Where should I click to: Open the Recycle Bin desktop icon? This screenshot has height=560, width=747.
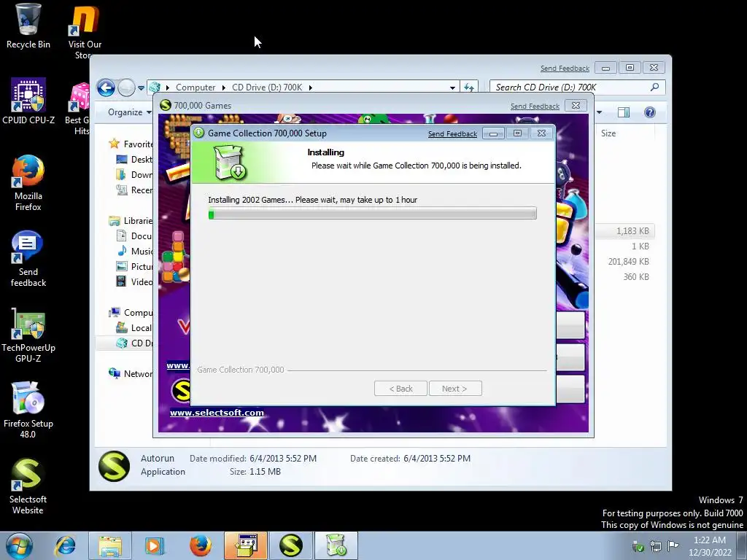coord(28,26)
